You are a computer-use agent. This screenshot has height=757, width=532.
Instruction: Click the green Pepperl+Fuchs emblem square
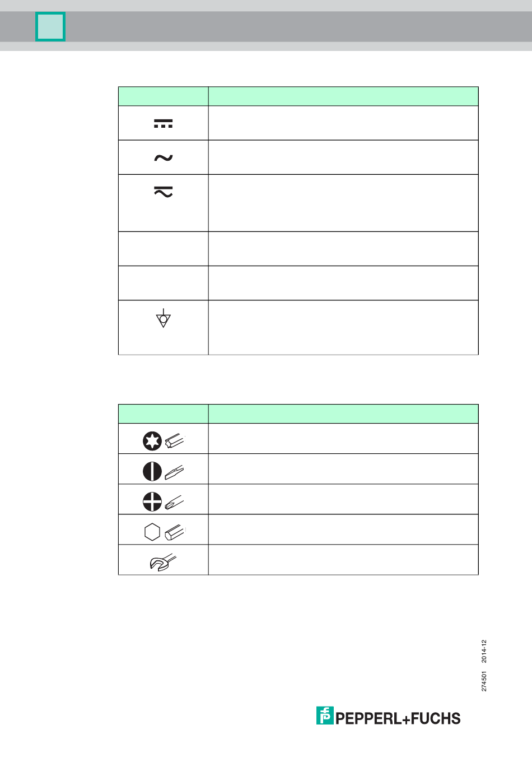tap(325, 716)
